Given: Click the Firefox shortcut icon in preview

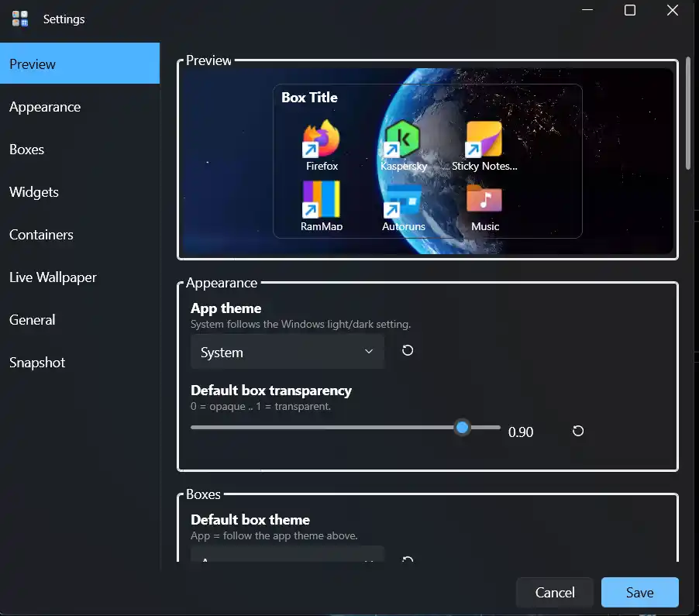Looking at the screenshot, I should coord(321,139).
